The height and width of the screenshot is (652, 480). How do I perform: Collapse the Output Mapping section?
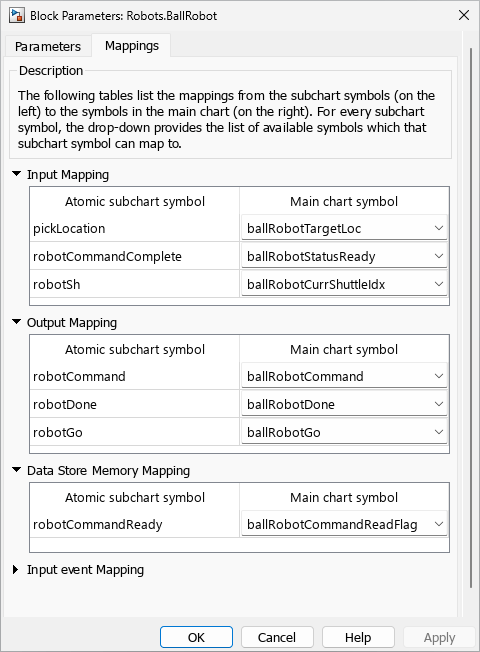17,322
